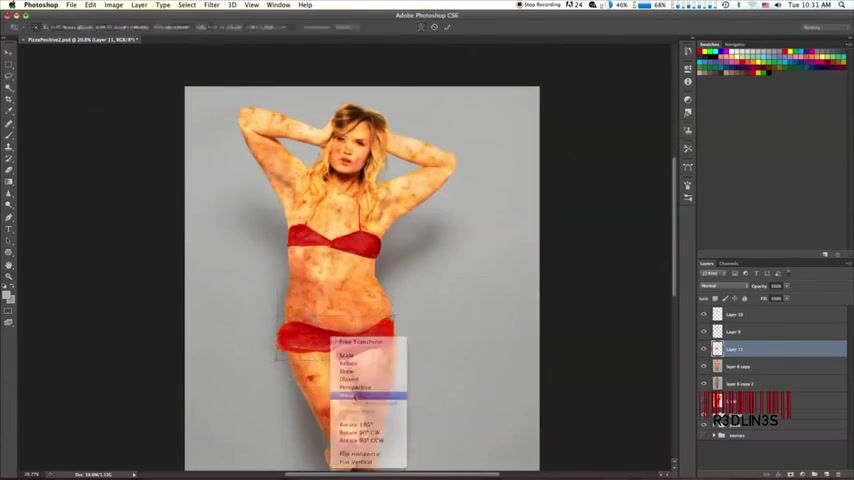
Task: Expand the group folder at the bottom of layers
Action: tap(712, 435)
